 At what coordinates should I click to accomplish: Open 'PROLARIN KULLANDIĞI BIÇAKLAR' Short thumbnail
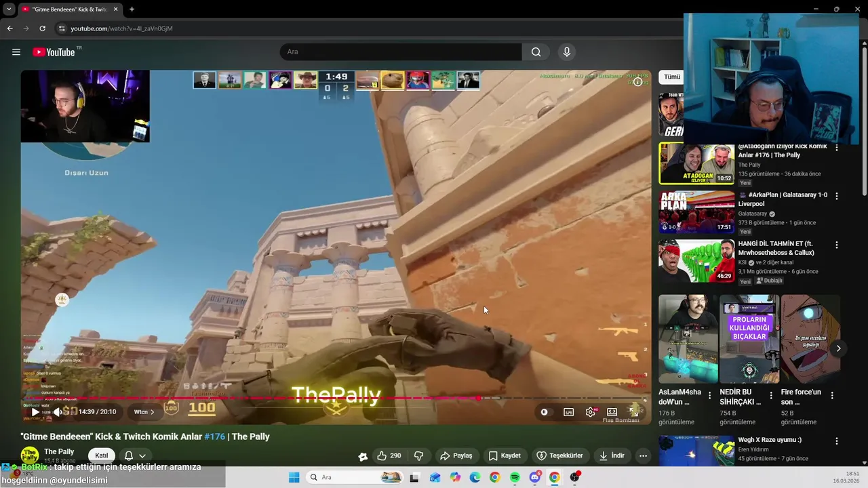click(x=749, y=339)
